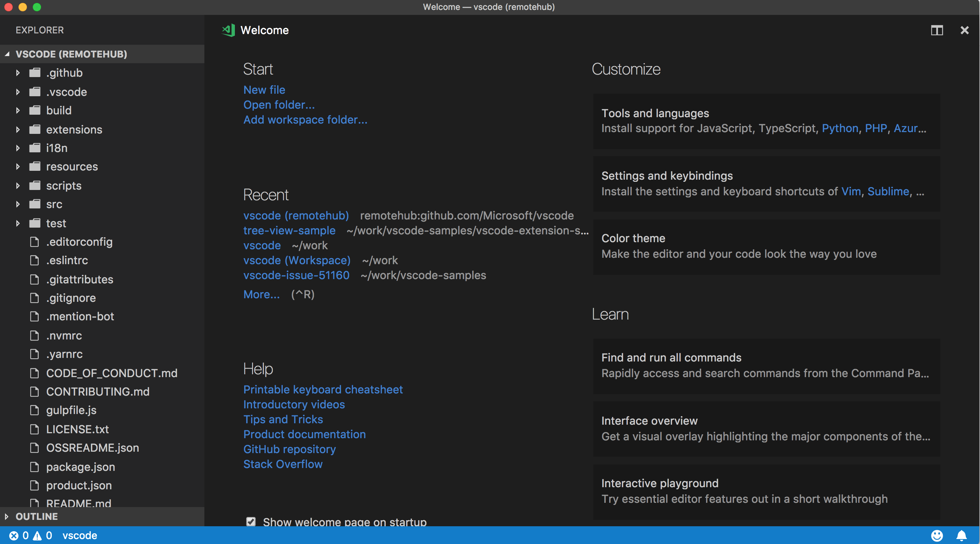Click the close Welcome tab icon
Viewport: 980px width, 544px height.
click(x=965, y=30)
